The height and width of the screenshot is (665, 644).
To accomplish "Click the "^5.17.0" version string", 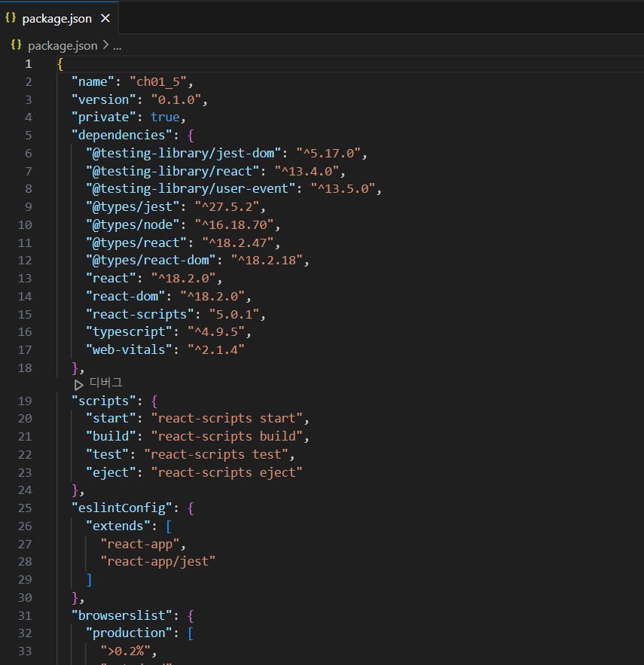I will pyautogui.click(x=328, y=153).
